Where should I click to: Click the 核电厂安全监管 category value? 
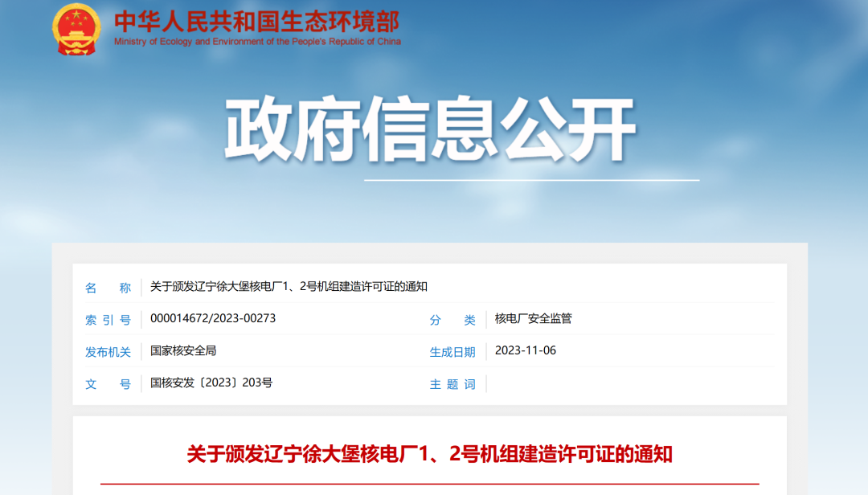[x=534, y=319]
